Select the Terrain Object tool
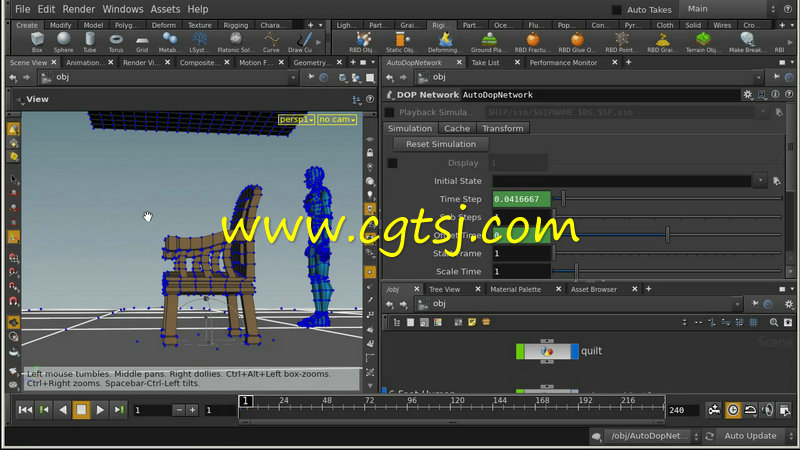 pyautogui.click(x=703, y=42)
